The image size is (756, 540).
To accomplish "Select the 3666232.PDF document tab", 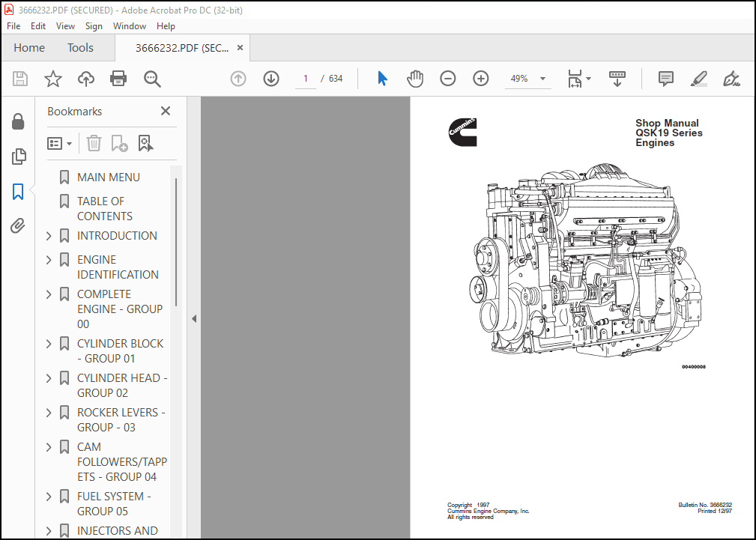I will (182, 48).
